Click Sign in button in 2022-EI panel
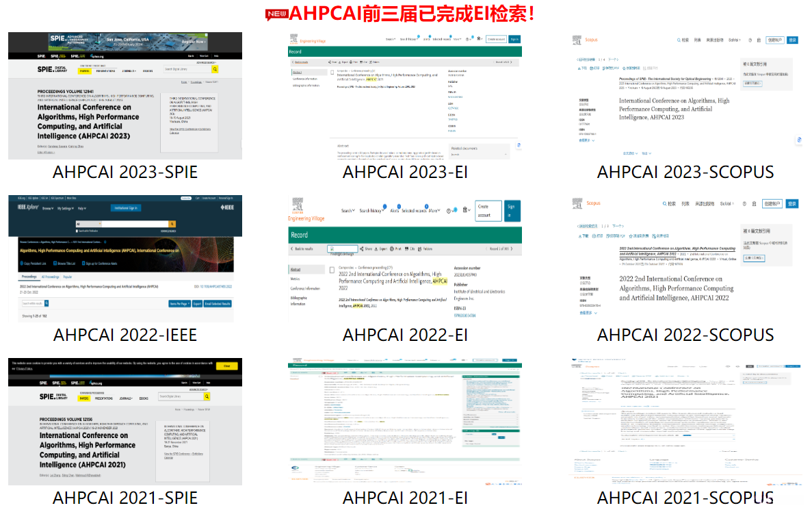This screenshot has height=510, width=812. point(512,211)
